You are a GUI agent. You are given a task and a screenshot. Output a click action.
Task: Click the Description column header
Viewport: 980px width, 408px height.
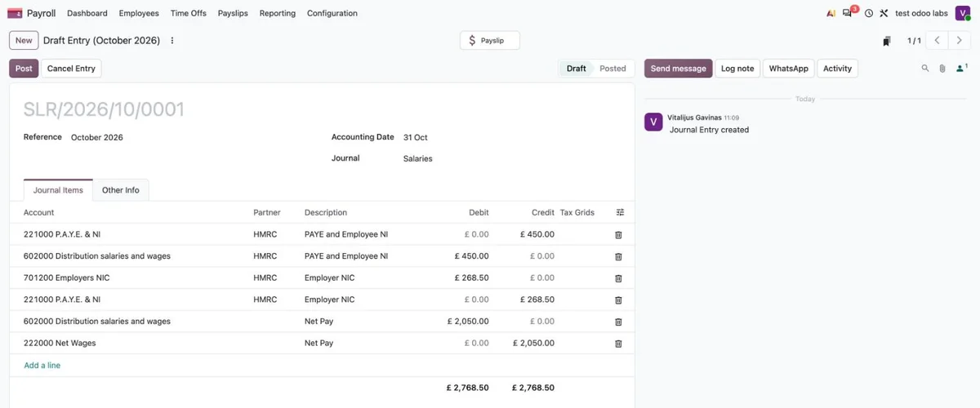coord(326,212)
